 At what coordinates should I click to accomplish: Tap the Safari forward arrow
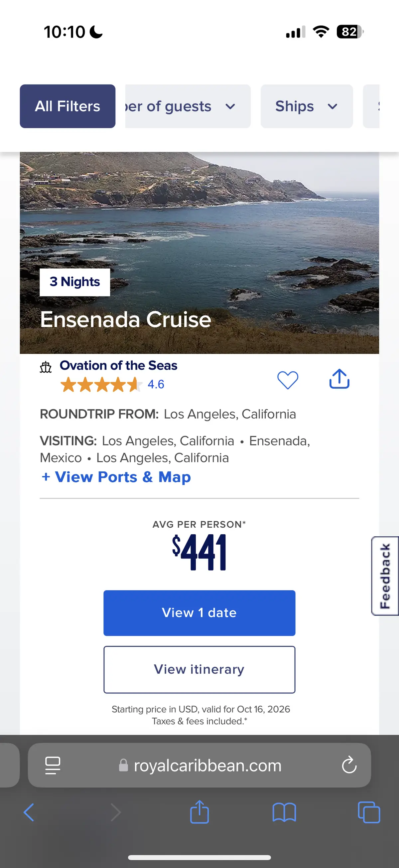115,812
